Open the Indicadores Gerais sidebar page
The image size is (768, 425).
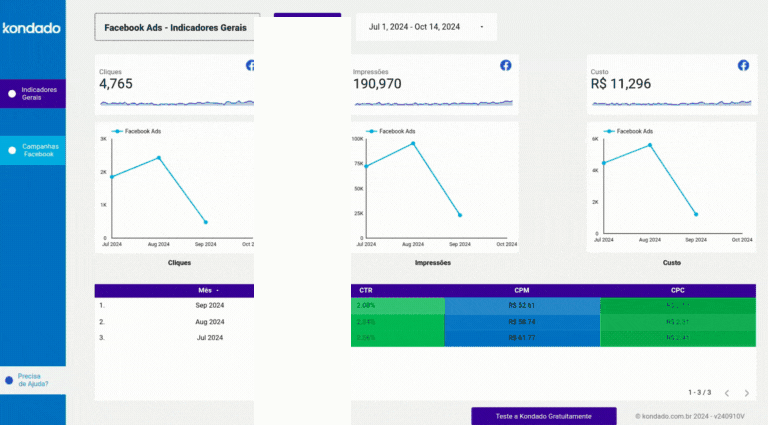(32, 94)
